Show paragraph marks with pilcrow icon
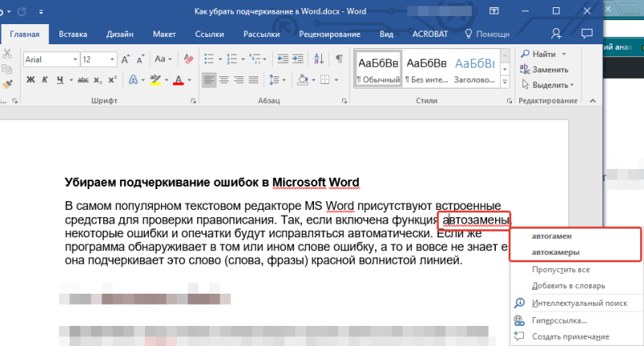This screenshot has height=346, width=644. pyautogui.click(x=339, y=59)
